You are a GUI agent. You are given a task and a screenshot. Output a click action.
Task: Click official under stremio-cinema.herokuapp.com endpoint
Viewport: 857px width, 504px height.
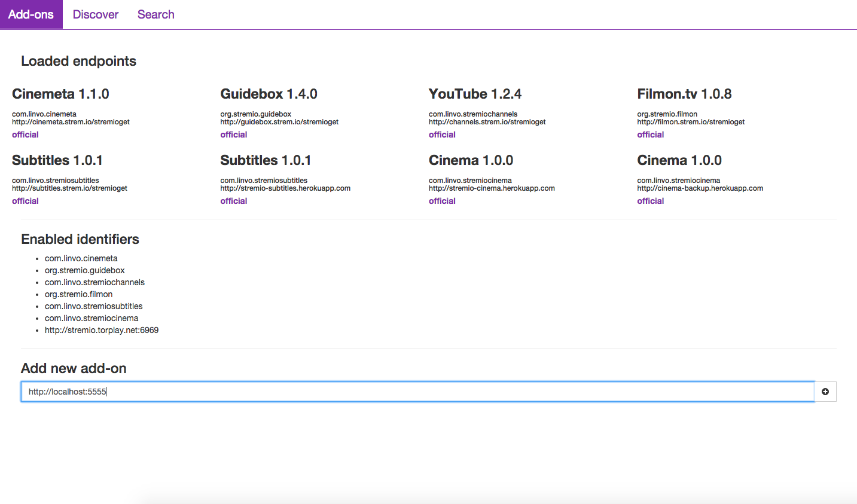click(442, 201)
